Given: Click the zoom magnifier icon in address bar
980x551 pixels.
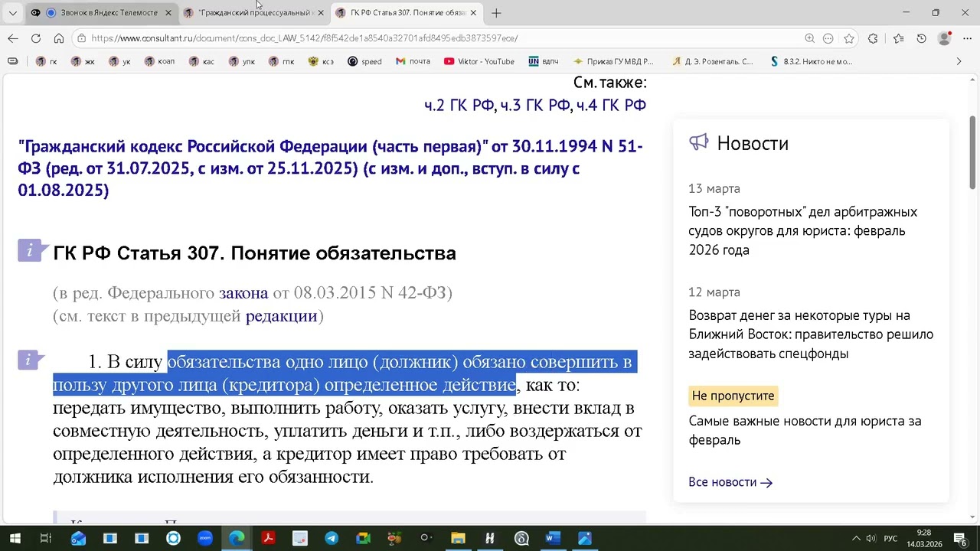Looking at the screenshot, I should [809, 38].
